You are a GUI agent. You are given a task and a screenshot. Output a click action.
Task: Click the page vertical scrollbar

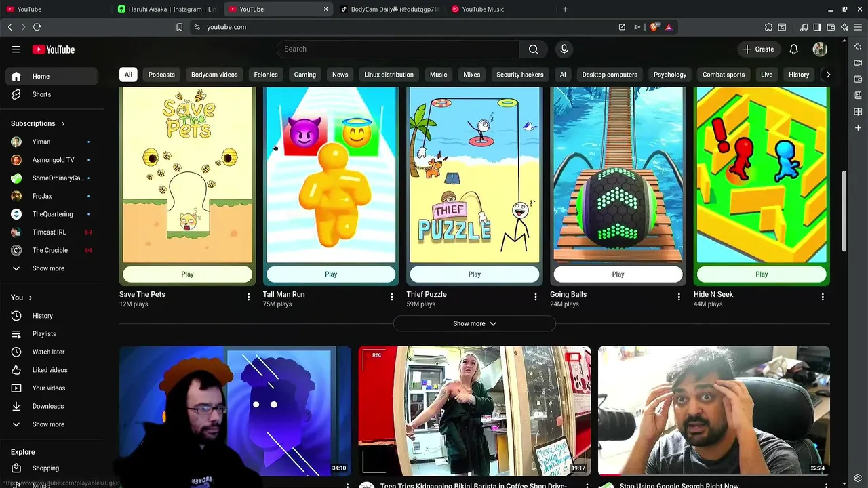(x=844, y=210)
